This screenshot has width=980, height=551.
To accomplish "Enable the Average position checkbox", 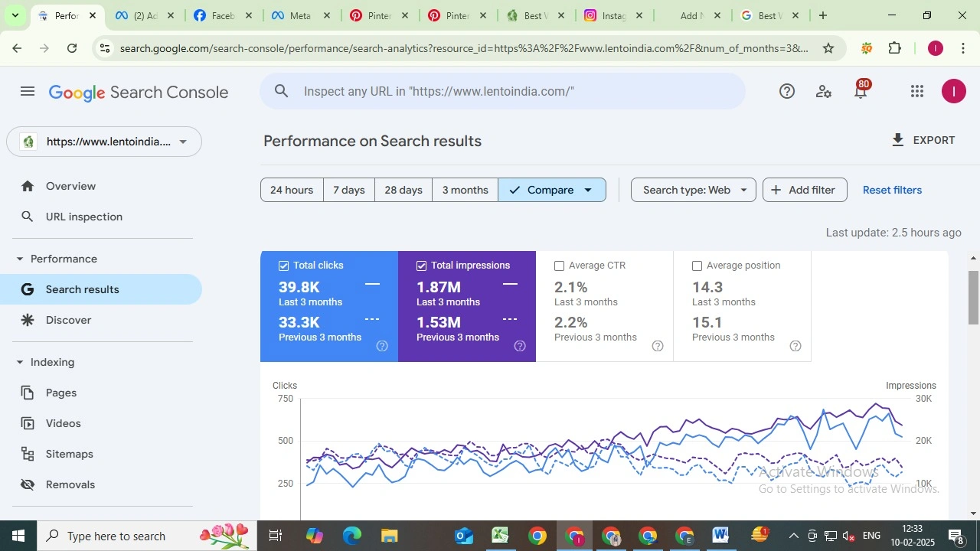I will pos(697,266).
